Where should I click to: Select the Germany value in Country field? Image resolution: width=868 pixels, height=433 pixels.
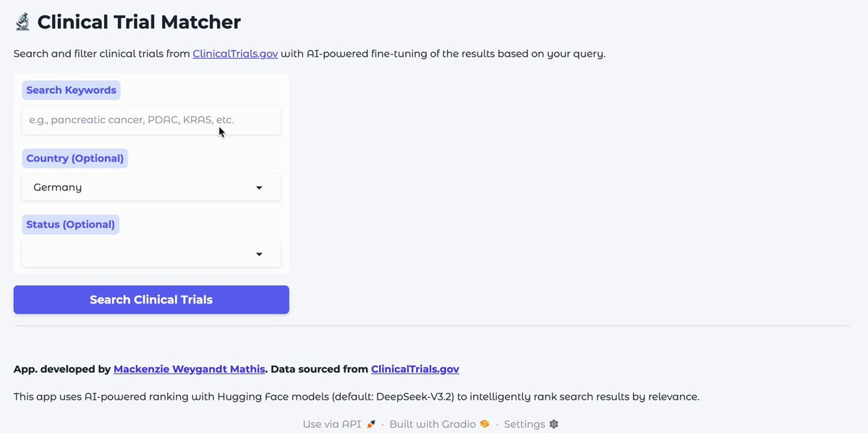point(58,188)
